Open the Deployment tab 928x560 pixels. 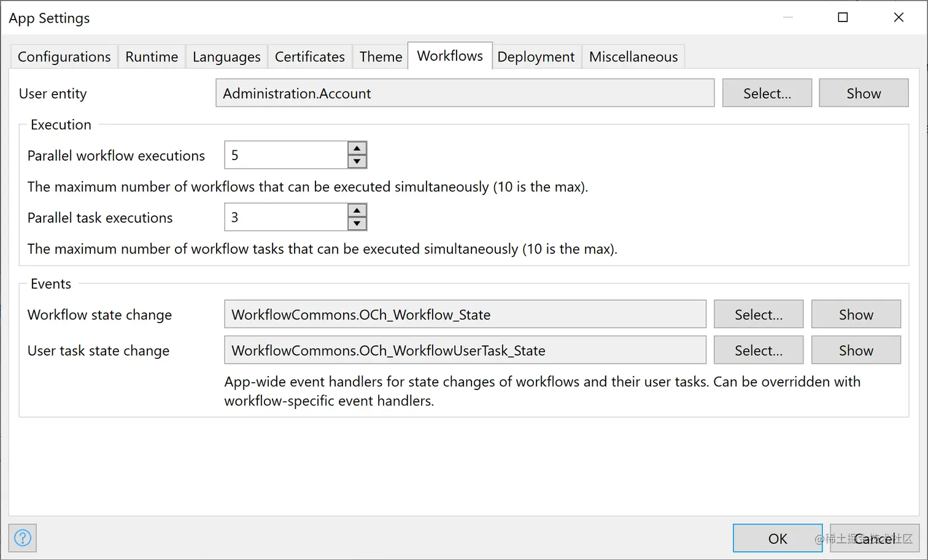click(536, 57)
